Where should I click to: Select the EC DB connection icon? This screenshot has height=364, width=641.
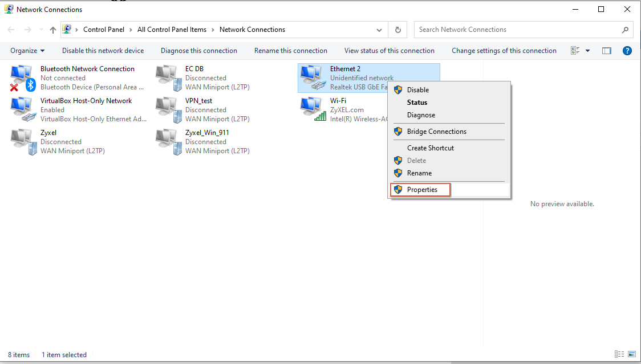click(168, 77)
